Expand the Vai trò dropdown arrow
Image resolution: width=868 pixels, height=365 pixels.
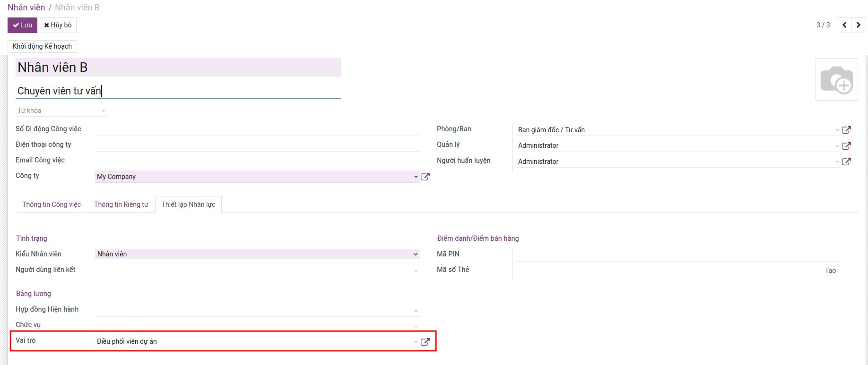tap(416, 342)
